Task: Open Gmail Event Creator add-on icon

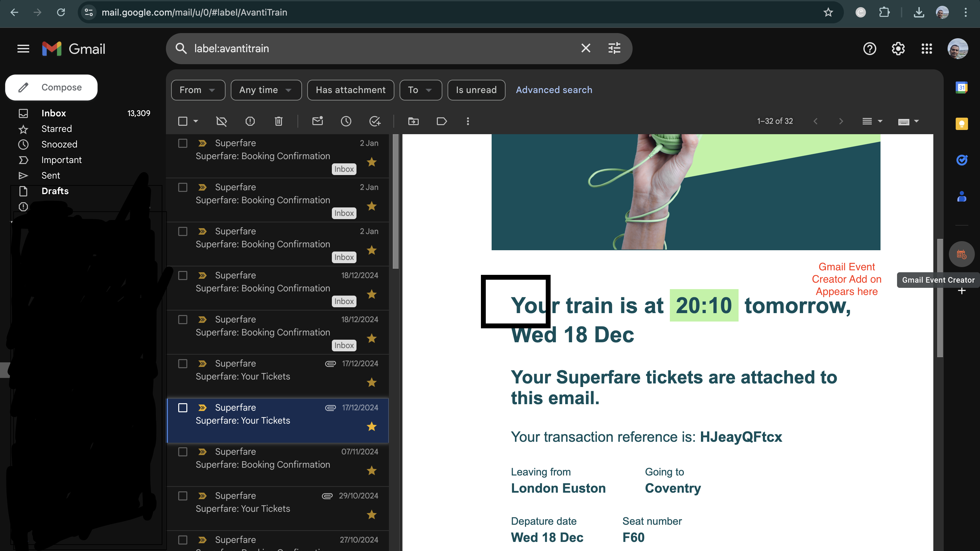Action: pyautogui.click(x=961, y=254)
